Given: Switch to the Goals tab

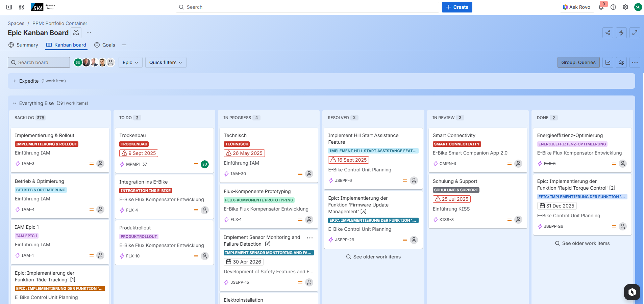Looking at the screenshot, I should tap(105, 45).
